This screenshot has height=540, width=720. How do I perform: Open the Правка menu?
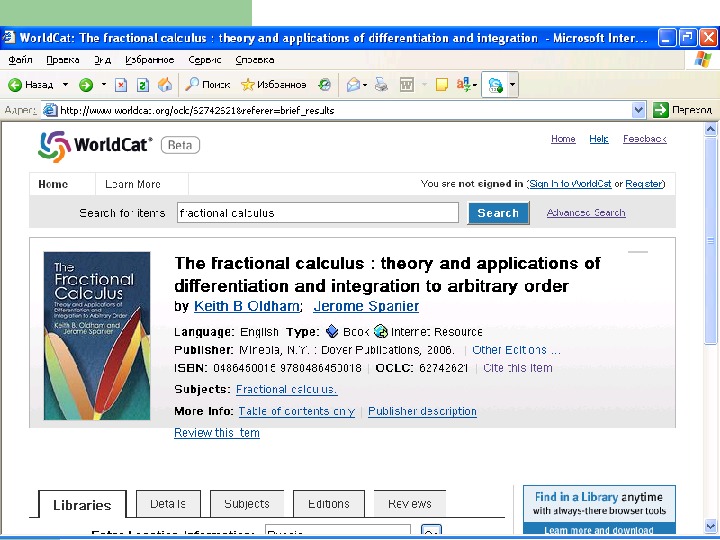[63, 60]
